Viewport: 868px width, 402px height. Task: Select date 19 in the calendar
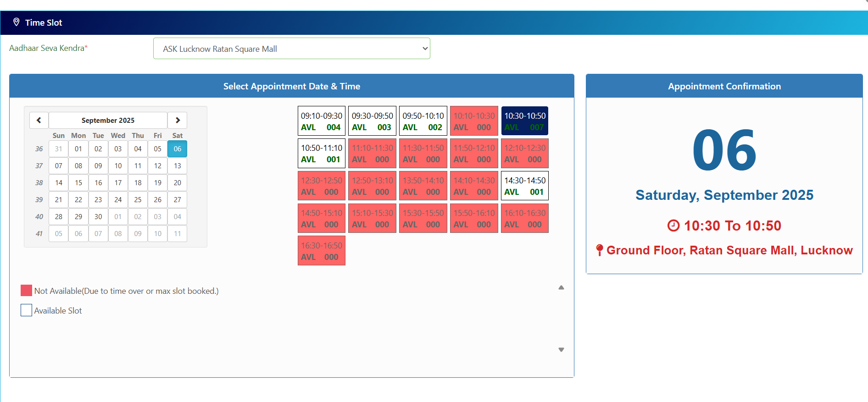158,183
